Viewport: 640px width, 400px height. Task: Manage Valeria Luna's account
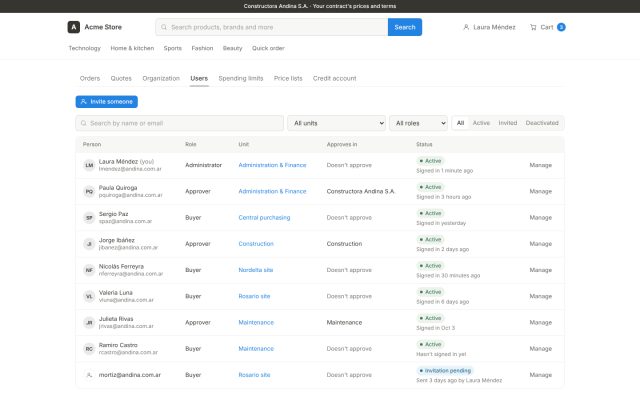tap(541, 296)
